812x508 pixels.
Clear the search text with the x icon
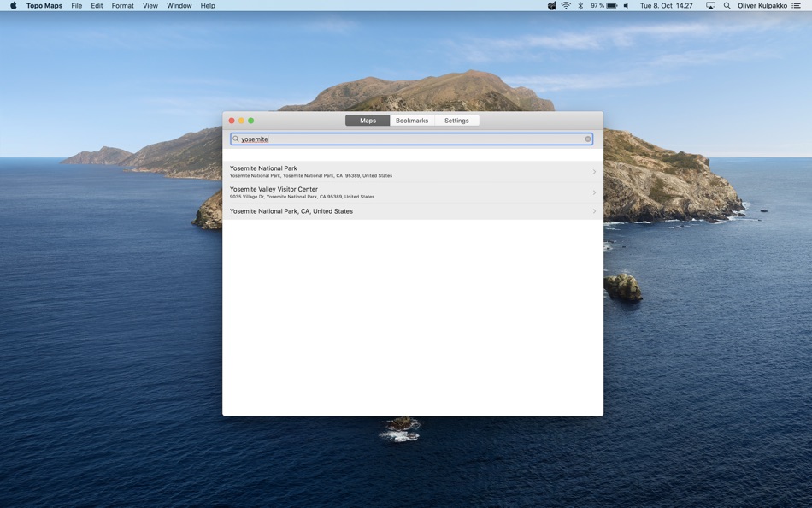[x=588, y=139]
